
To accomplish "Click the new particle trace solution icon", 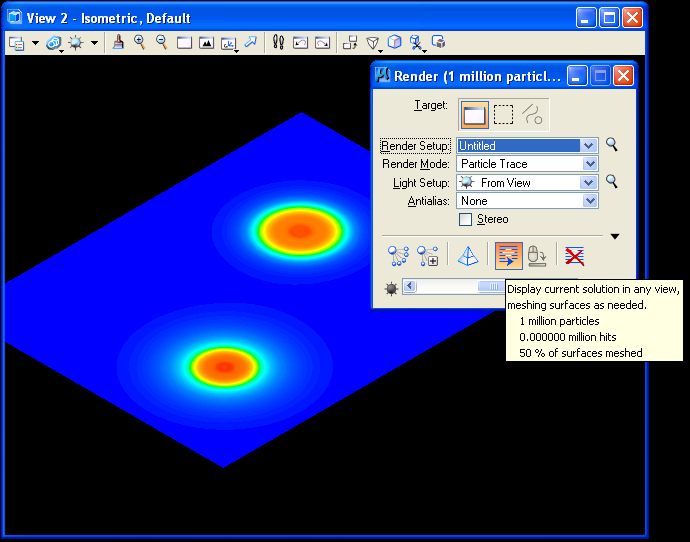I will click(x=398, y=256).
